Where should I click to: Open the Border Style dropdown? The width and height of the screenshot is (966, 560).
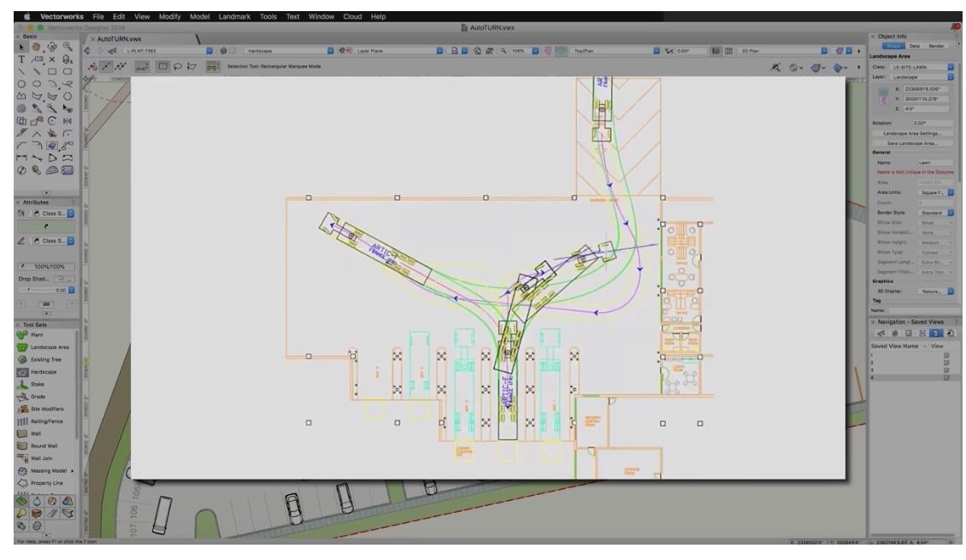point(935,213)
